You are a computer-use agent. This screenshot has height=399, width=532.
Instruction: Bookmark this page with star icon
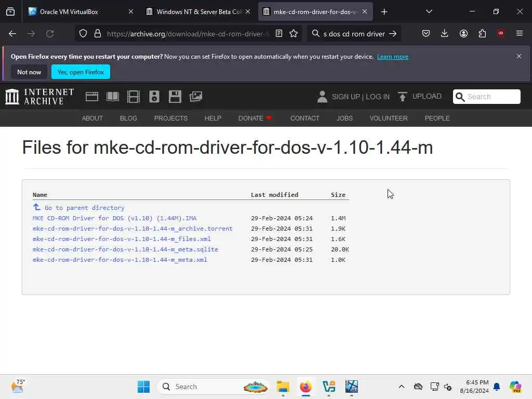click(x=294, y=34)
